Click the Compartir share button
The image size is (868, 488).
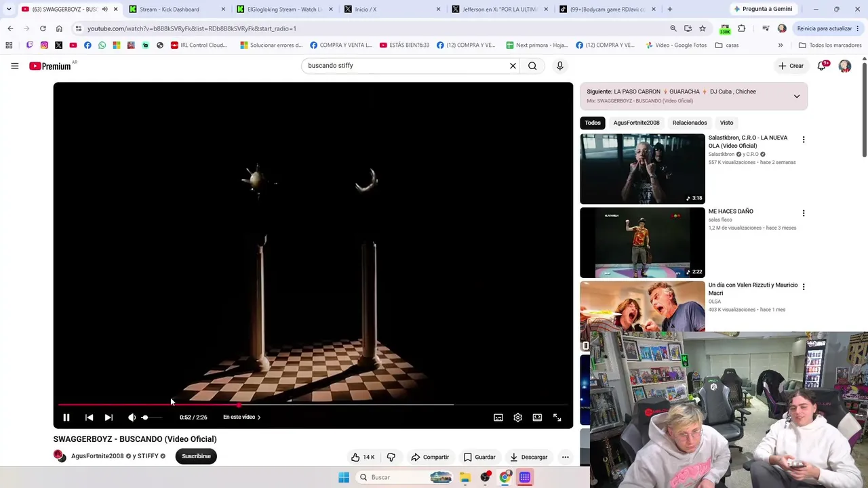tap(430, 457)
